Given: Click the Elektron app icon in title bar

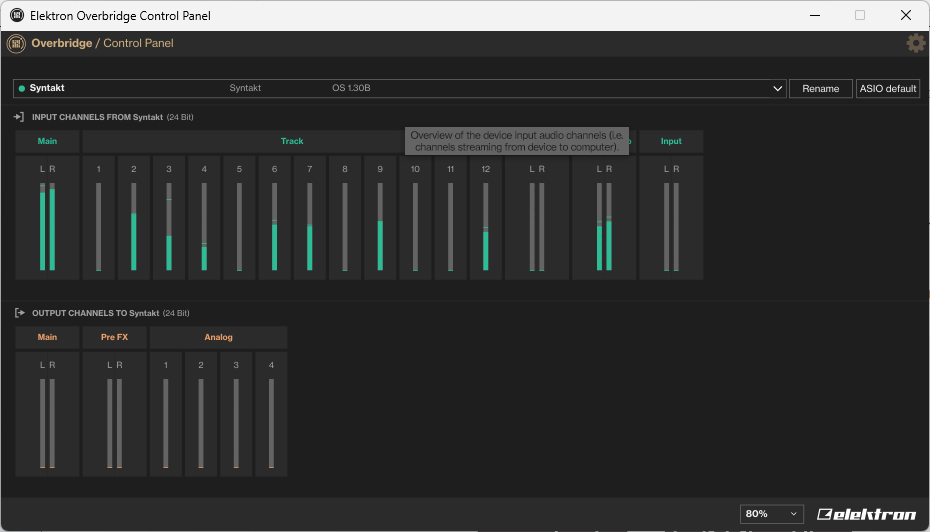Looking at the screenshot, I should pyautogui.click(x=17, y=15).
